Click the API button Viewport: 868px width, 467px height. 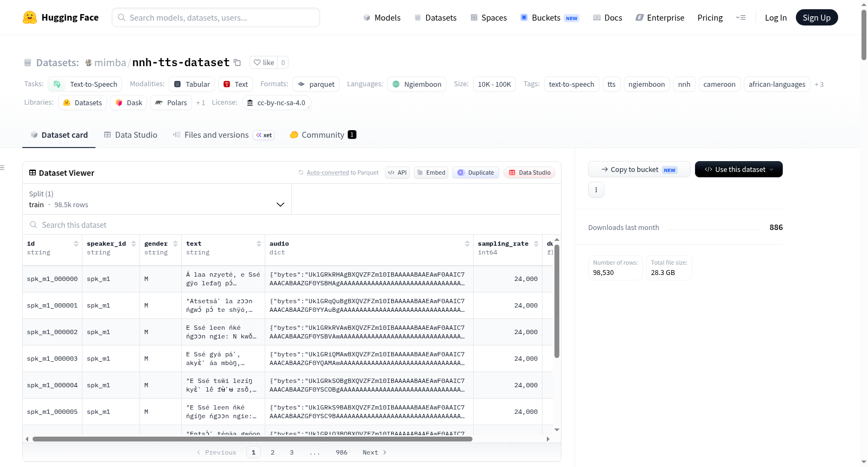pos(397,172)
